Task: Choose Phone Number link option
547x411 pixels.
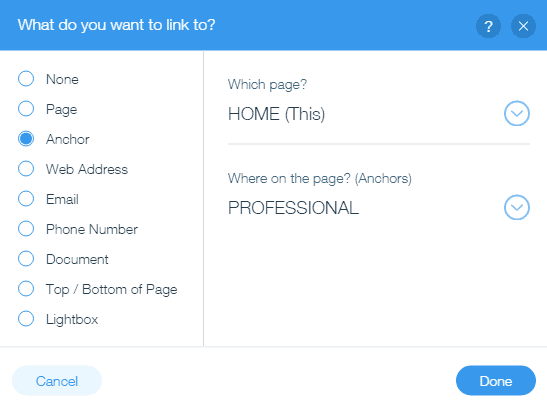Action: tap(26, 229)
